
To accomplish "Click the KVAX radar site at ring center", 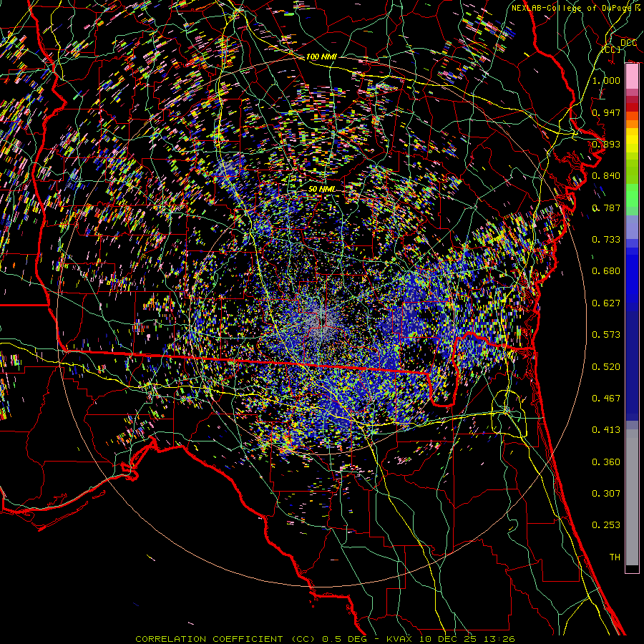I will (x=323, y=321).
